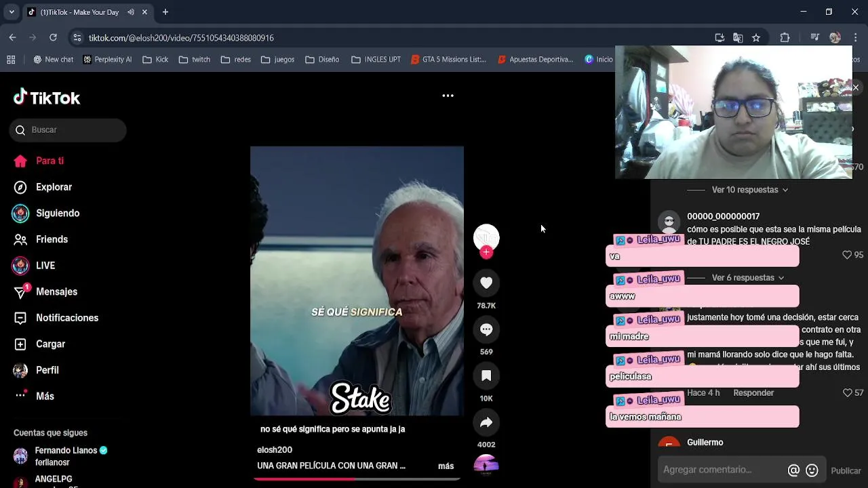Open INGLES UPT bookmarks folder

tap(376, 60)
